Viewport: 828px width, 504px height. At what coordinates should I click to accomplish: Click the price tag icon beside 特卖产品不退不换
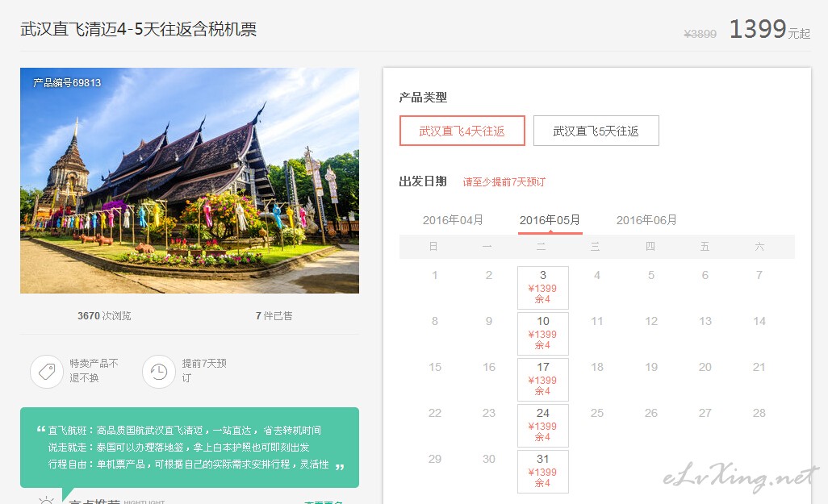coord(47,372)
